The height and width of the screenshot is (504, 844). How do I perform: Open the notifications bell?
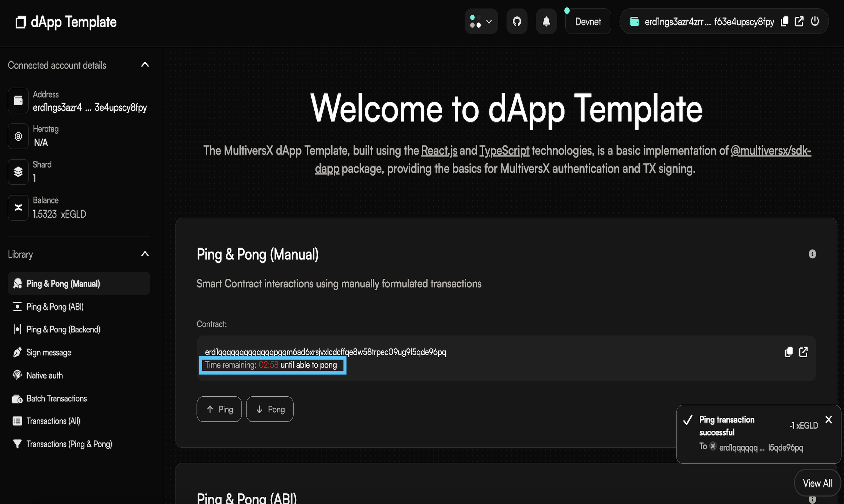(546, 22)
